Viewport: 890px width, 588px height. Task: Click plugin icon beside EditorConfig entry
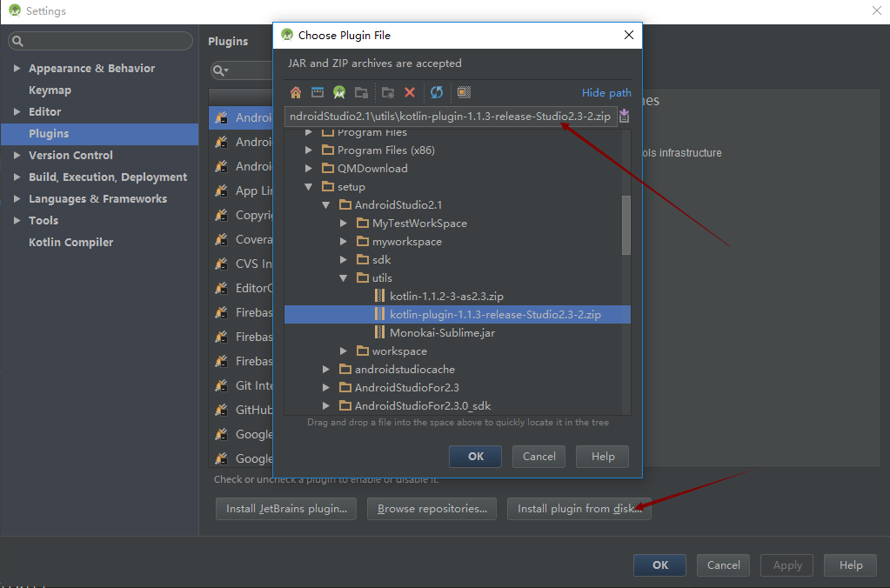[221, 288]
